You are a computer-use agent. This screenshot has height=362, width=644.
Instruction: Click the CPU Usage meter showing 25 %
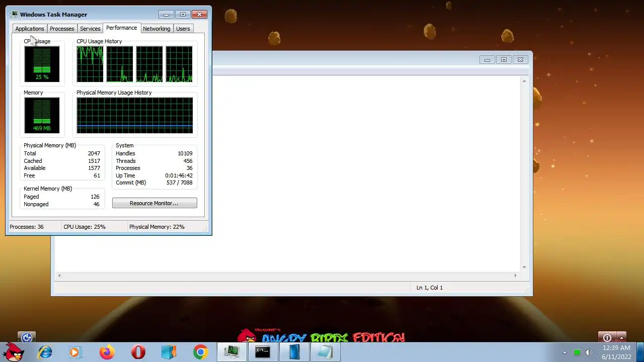42,64
